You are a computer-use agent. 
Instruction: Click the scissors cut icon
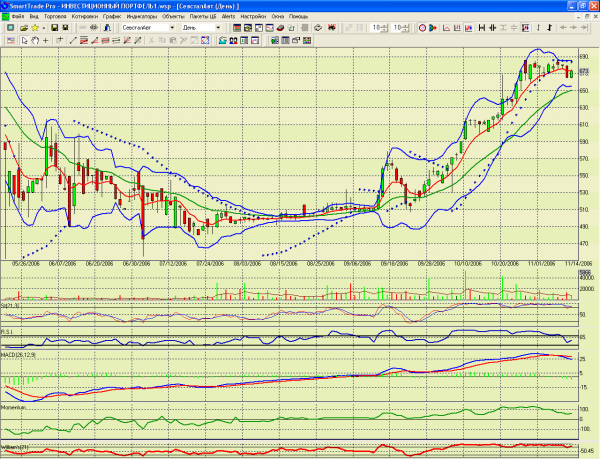[152, 40]
